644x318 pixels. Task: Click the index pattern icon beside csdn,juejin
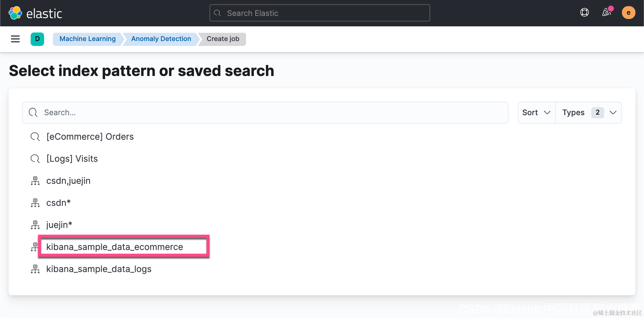[35, 181]
